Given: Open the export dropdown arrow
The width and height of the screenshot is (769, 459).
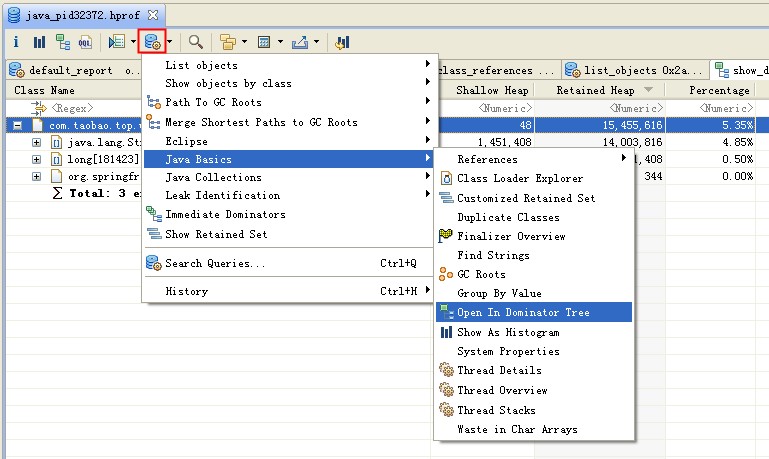Looking at the screenshot, I should 316,42.
